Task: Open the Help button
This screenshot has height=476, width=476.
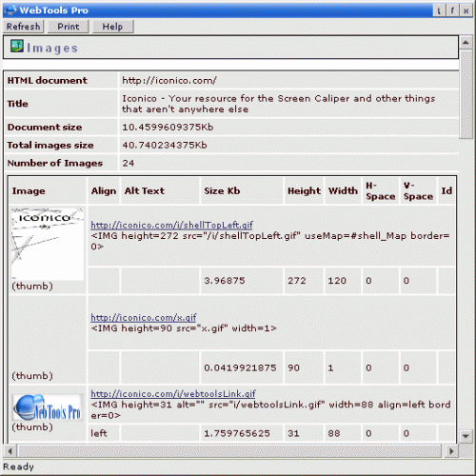Action: click(x=112, y=27)
